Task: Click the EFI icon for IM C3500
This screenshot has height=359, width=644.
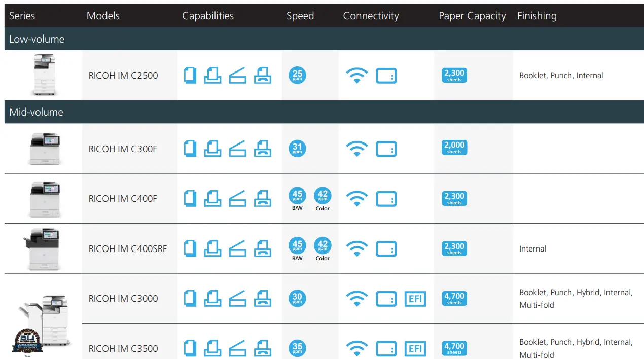Action: pos(415,349)
